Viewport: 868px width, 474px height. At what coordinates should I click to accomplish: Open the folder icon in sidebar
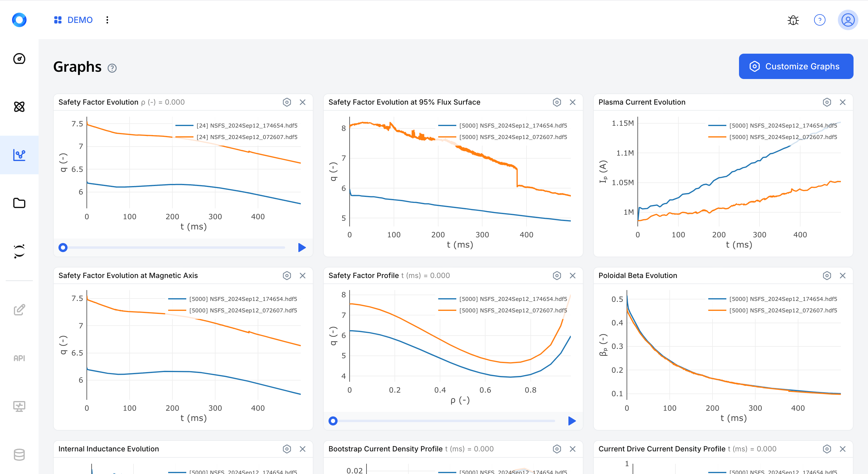pos(19,203)
